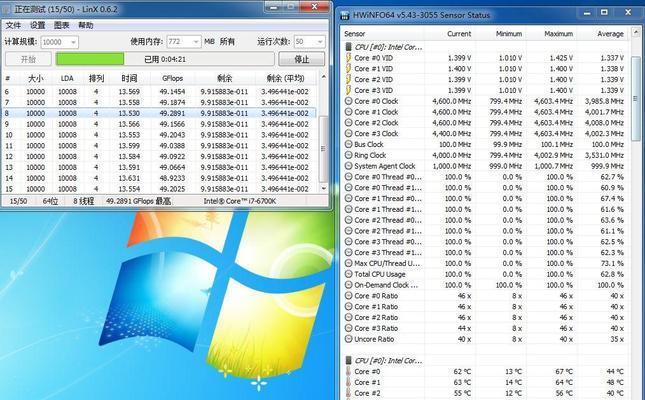Sort by the 时间 column header
The width and height of the screenshot is (645, 400).
[129, 78]
